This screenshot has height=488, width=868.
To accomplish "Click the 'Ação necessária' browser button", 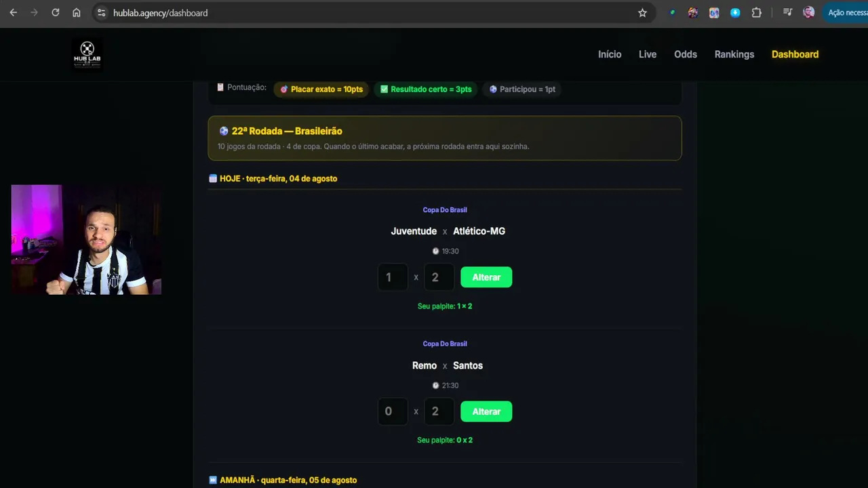I will click(x=845, y=13).
